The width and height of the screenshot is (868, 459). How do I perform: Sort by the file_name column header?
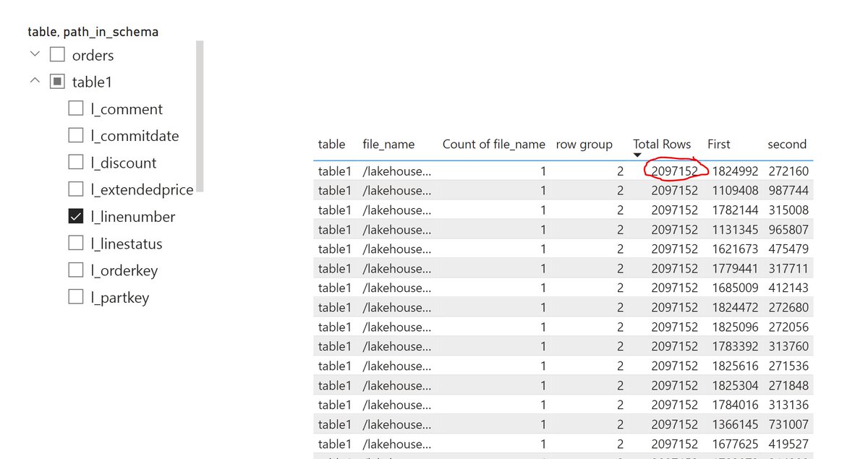coord(388,144)
